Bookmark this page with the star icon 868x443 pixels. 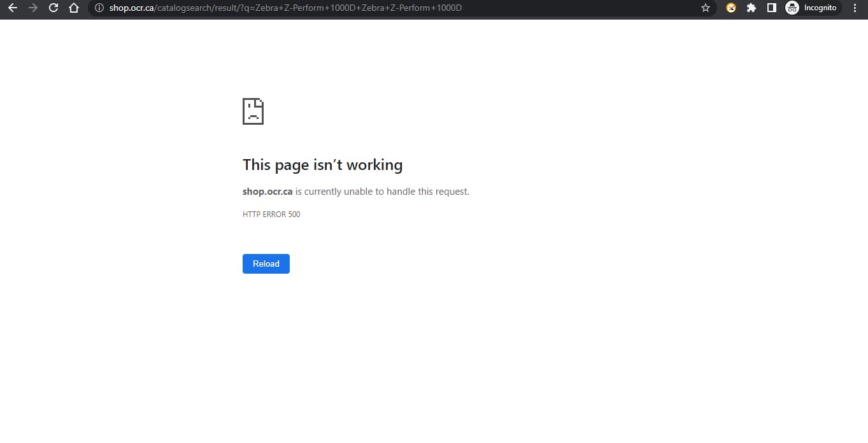click(x=705, y=8)
